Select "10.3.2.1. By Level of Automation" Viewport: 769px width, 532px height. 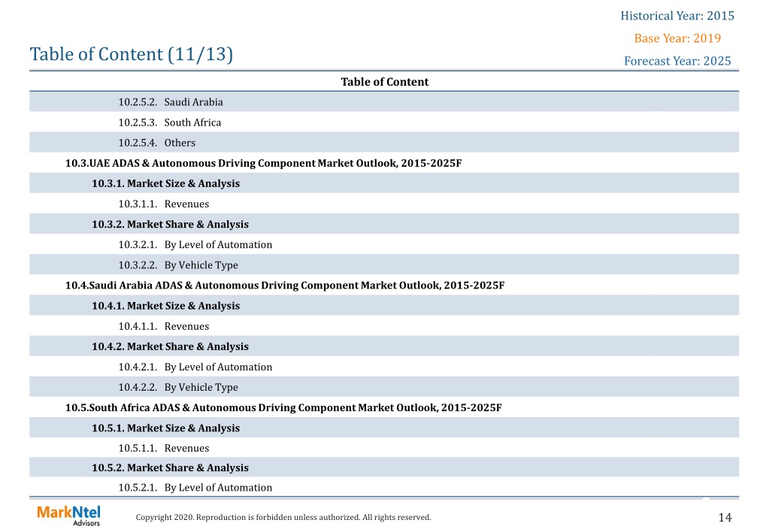pos(195,245)
